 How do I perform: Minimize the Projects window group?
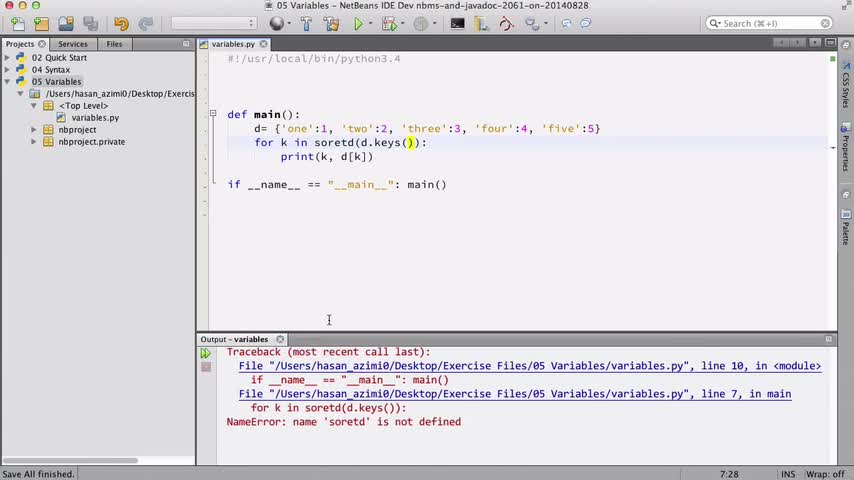186,44
